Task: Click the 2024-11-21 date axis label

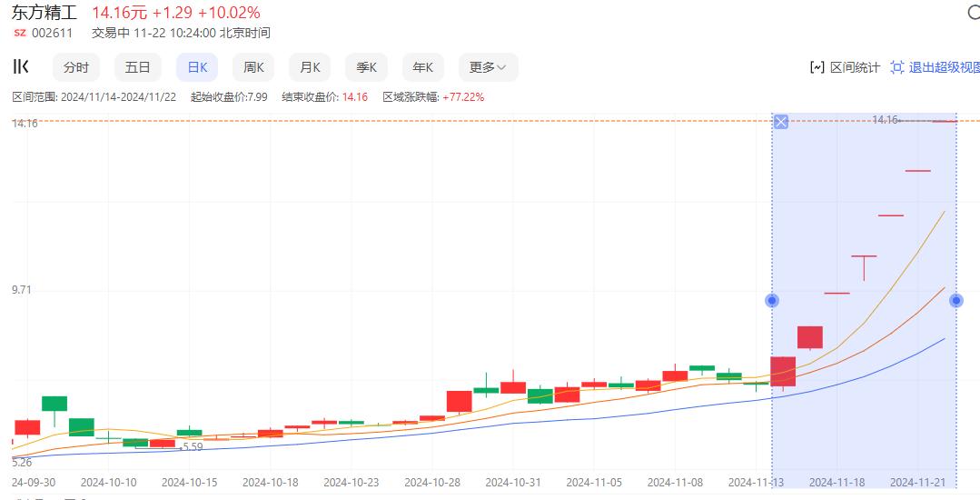Action: pos(918,483)
